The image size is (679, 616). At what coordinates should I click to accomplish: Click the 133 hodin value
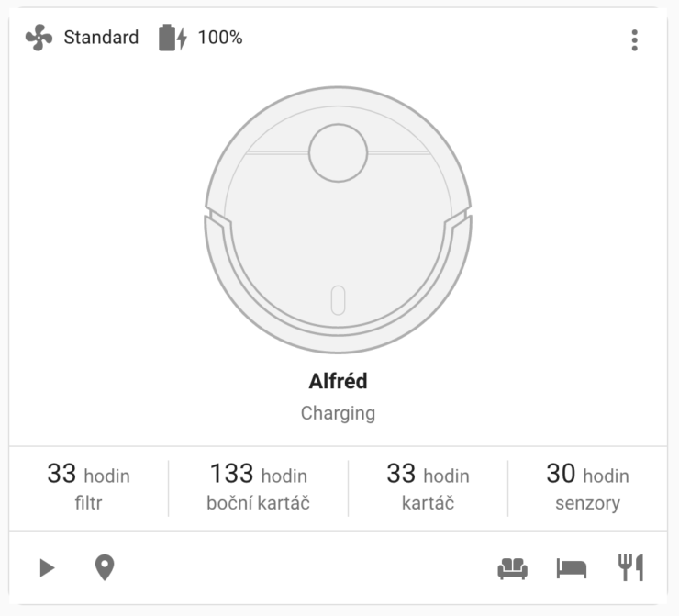259,474
